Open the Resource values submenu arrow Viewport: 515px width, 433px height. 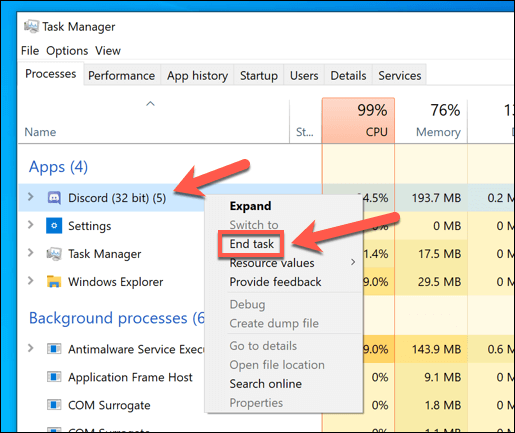(x=353, y=262)
